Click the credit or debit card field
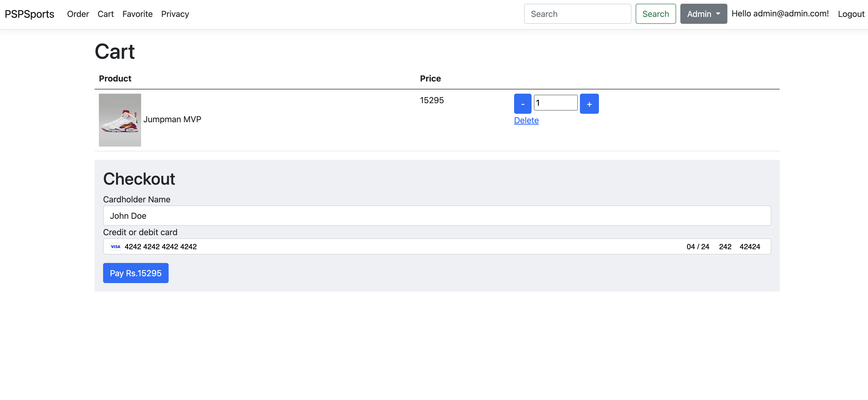 (x=436, y=246)
